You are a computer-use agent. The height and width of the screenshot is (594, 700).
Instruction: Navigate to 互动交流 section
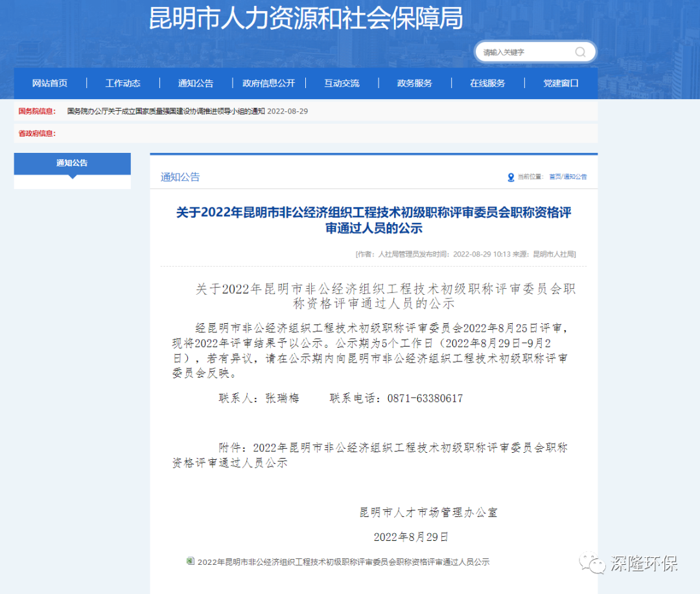pyautogui.click(x=342, y=84)
